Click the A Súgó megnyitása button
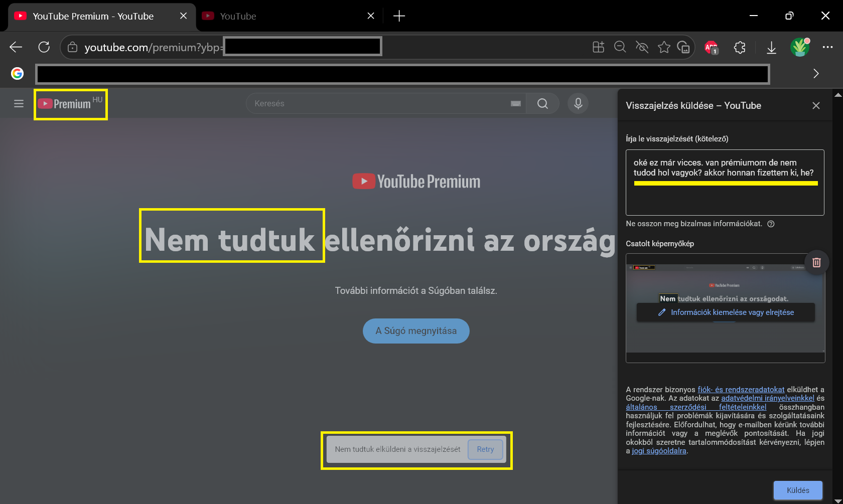Viewport: 843px width, 504px height. [416, 331]
